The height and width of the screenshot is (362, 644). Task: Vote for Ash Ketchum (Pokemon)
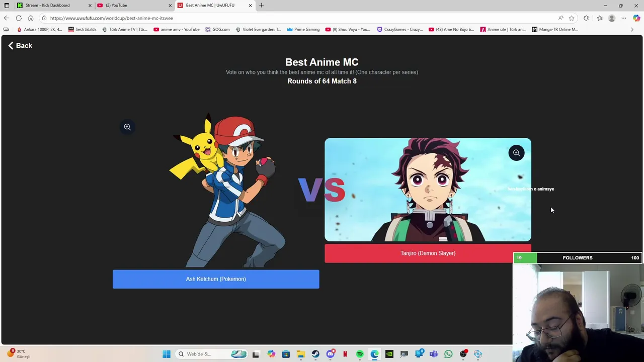coord(216,279)
